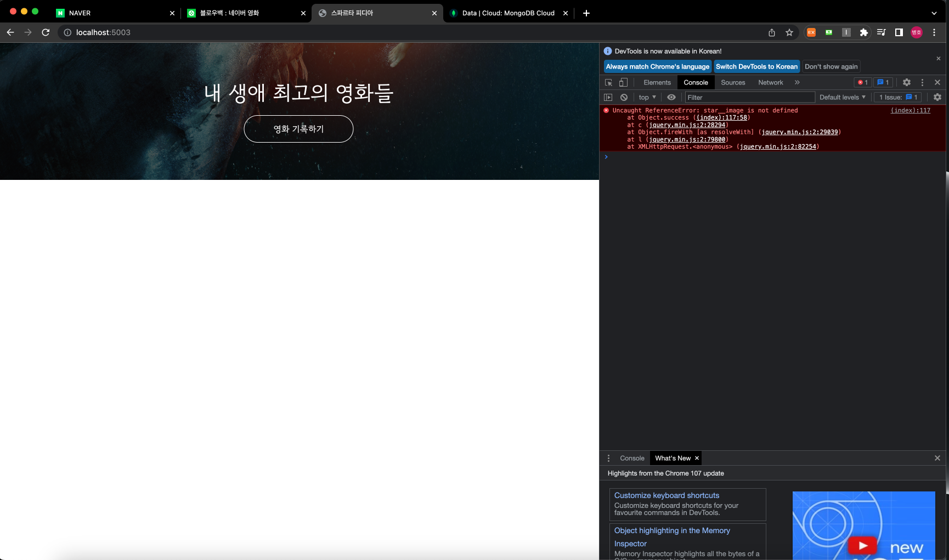949x560 pixels.
Task: Show more DevTools tabs chevron
Action: (797, 82)
